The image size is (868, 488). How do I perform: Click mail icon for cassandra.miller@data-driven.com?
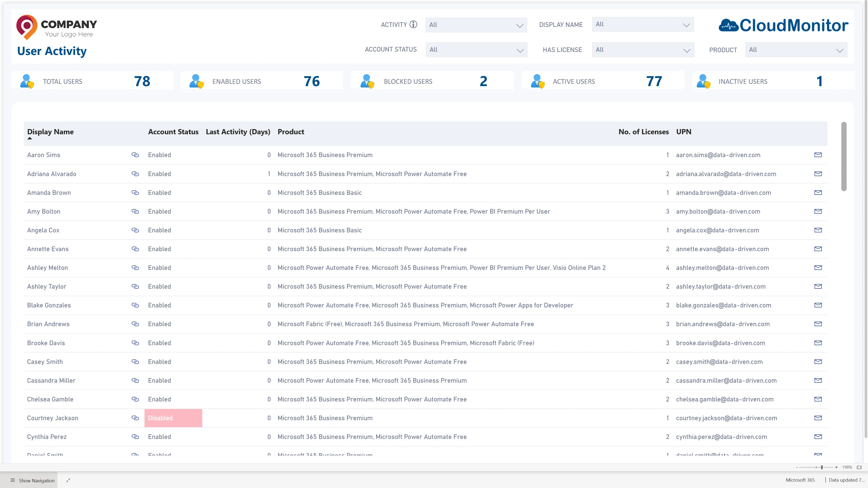coord(818,381)
